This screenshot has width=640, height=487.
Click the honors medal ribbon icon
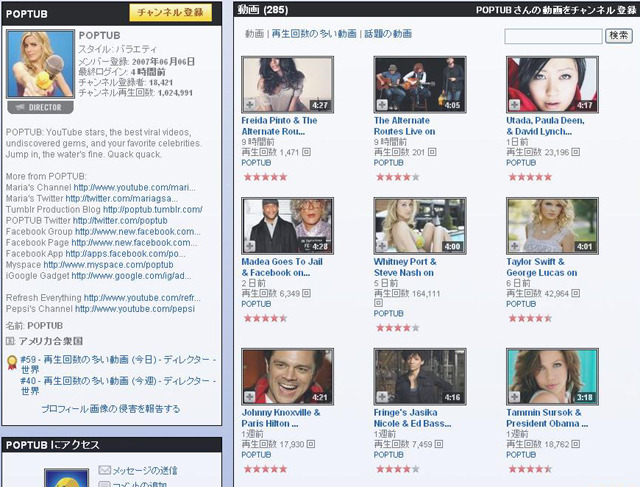point(12,362)
